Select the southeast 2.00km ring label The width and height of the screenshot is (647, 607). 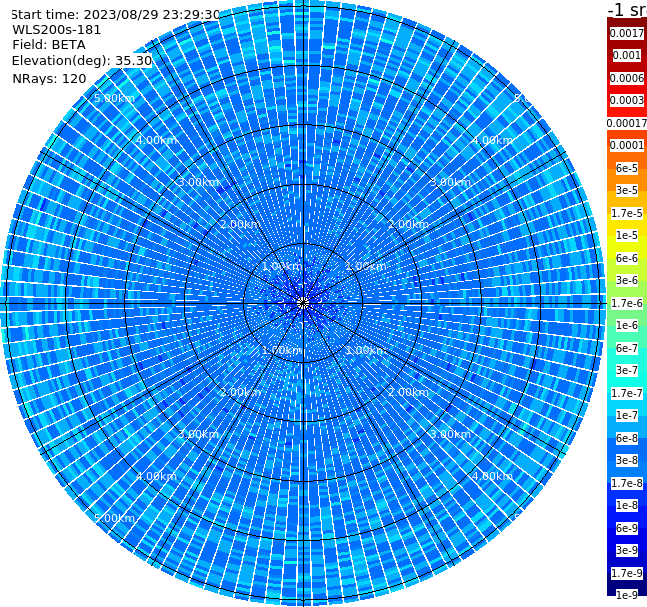[x=408, y=392]
